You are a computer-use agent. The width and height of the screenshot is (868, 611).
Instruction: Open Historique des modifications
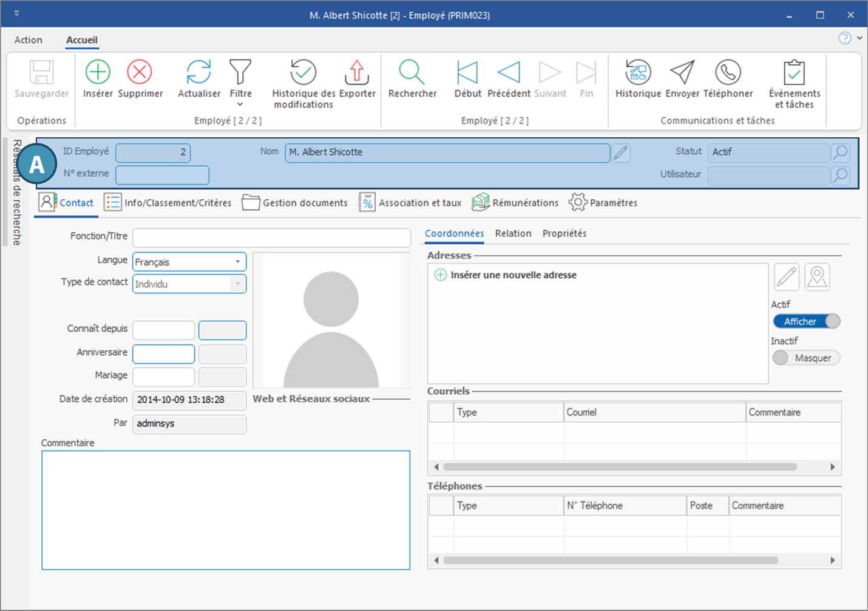[x=303, y=72]
